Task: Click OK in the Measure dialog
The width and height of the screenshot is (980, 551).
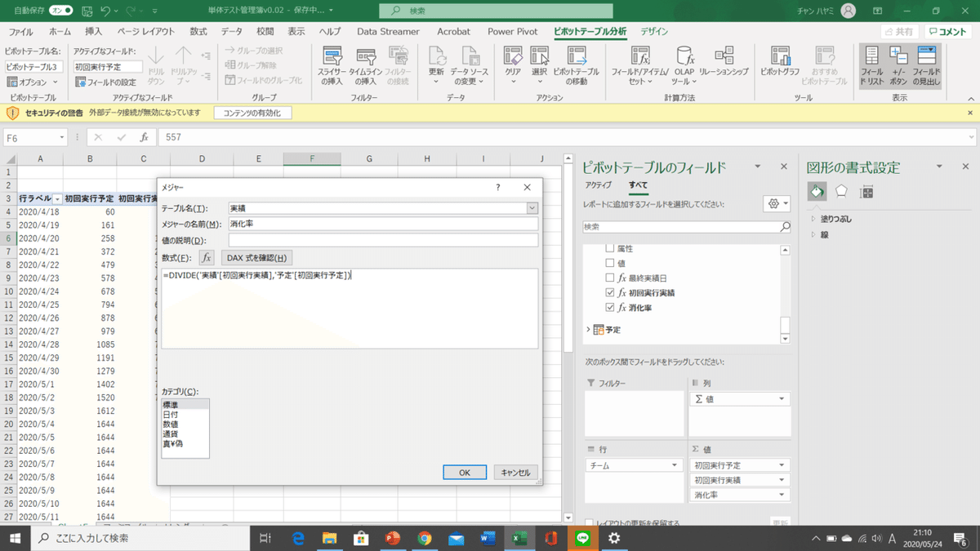Action: [x=465, y=472]
